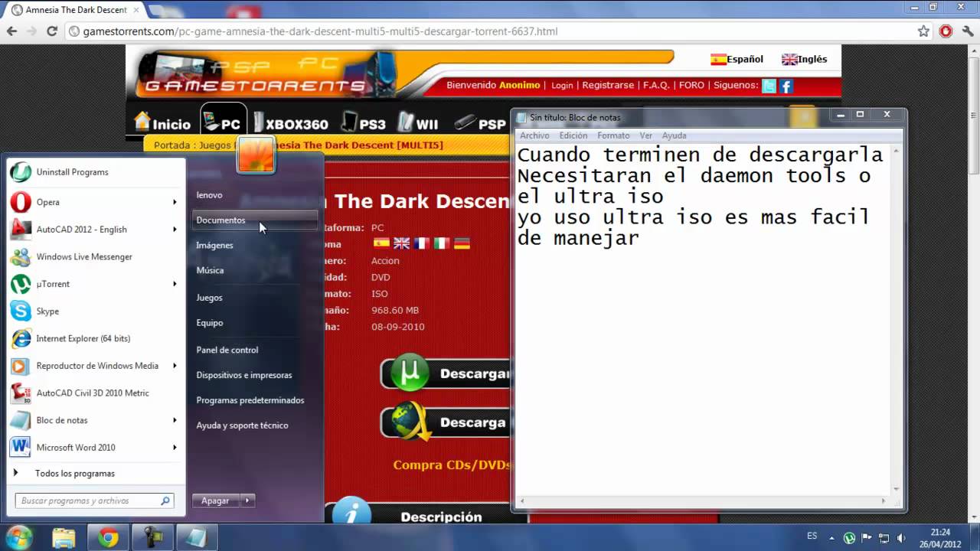Screen dimensions: 980x551
Task: Select Documentos in the Start menu
Action: coord(255,220)
